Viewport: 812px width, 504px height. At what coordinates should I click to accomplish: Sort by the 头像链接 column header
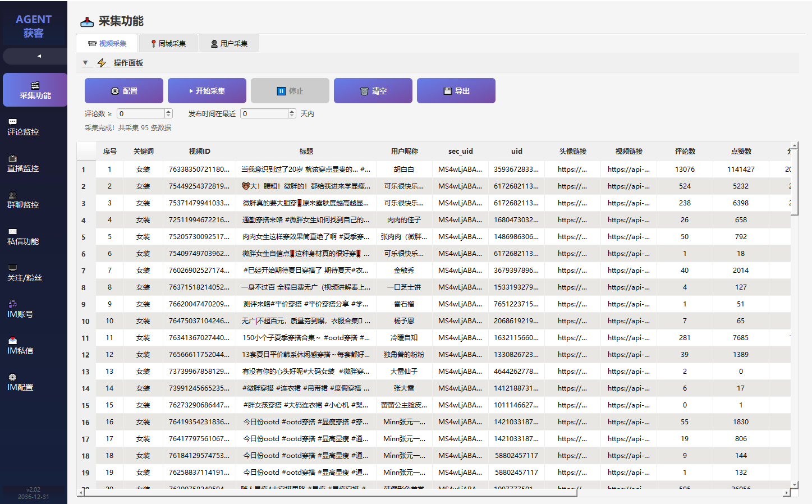tap(573, 152)
